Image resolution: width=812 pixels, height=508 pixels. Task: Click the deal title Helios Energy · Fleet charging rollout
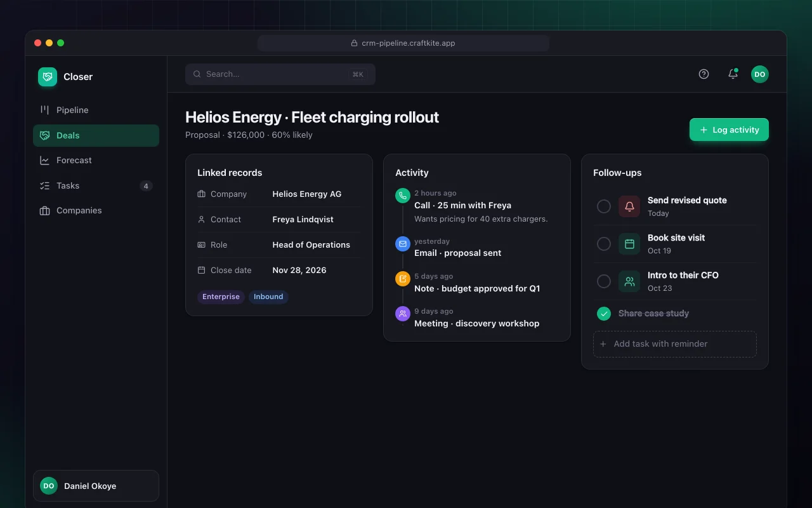click(312, 117)
